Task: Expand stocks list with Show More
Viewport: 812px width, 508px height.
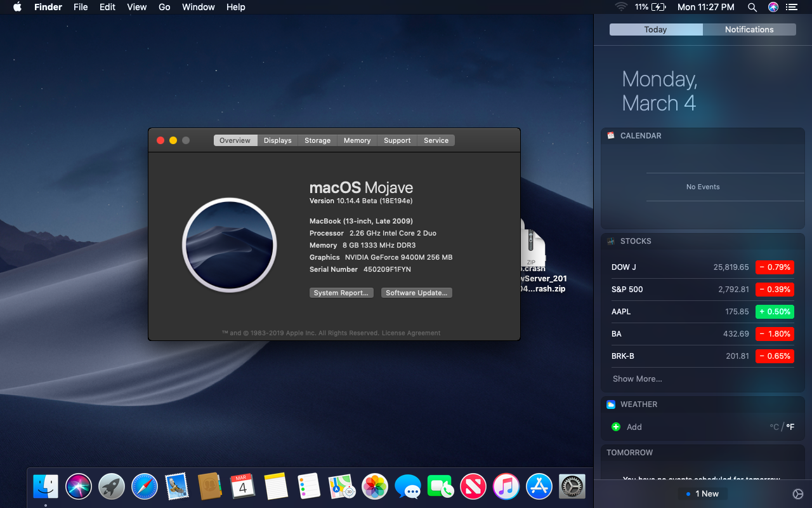Action: [637, 378]
